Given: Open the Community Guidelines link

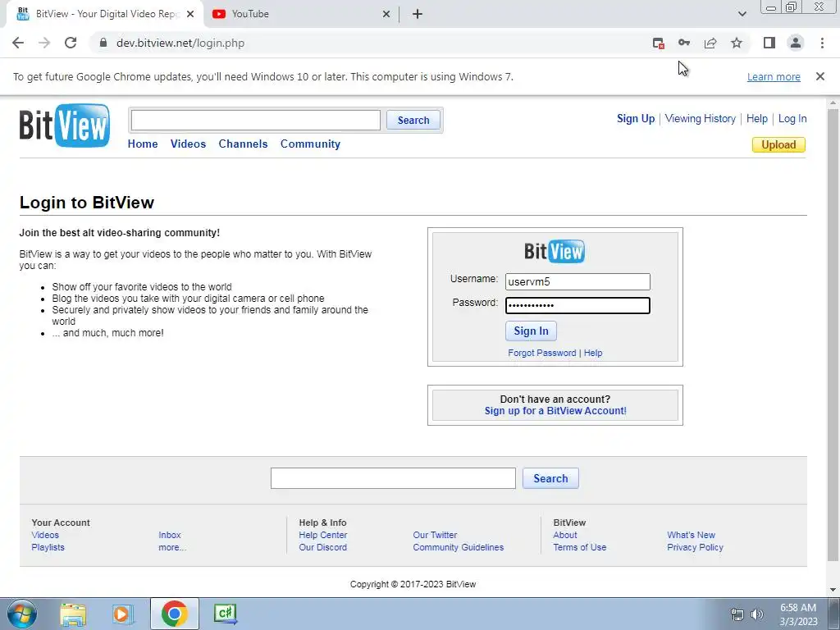Looking at the screenshot, I should coord(459,547).
